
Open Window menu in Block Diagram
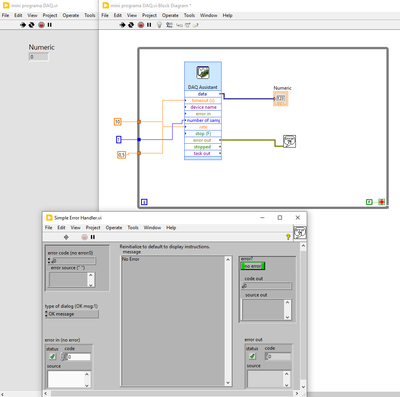click(x=208, y=15)
